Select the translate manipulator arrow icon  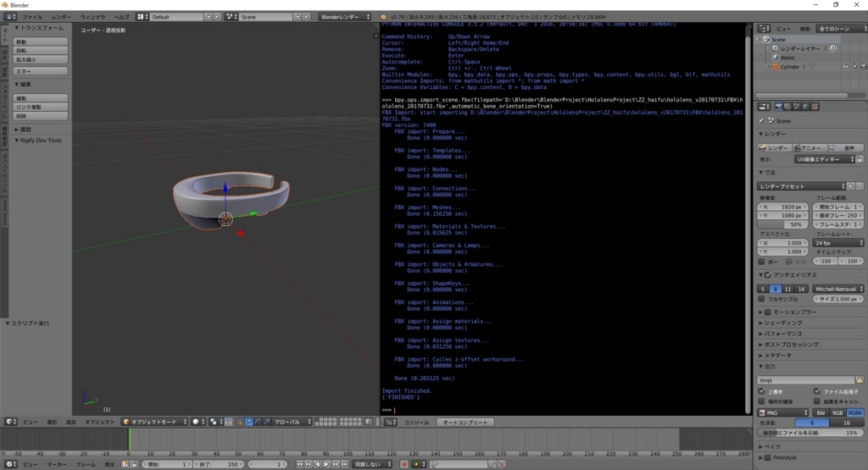click(249, 422)
